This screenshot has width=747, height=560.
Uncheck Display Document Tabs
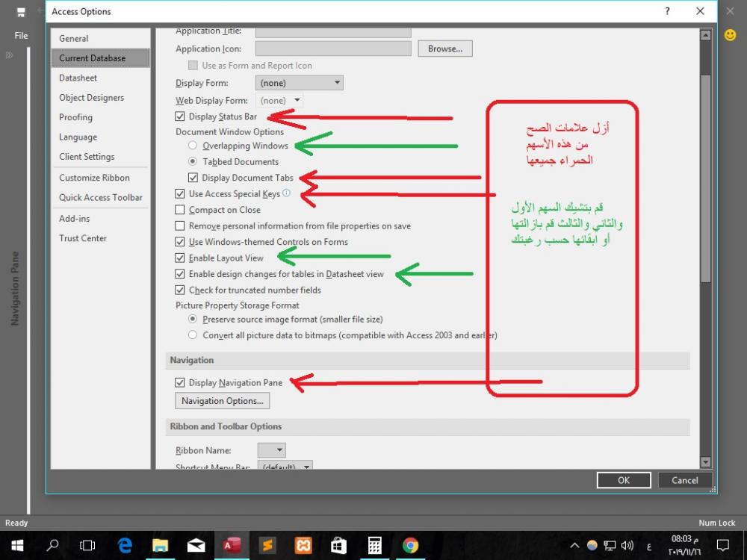(193, 178)
